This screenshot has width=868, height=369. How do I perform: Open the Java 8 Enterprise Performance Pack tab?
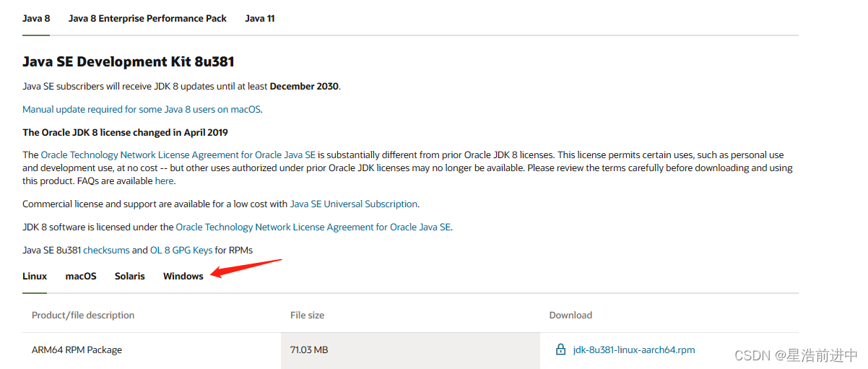tap(147, 18)
